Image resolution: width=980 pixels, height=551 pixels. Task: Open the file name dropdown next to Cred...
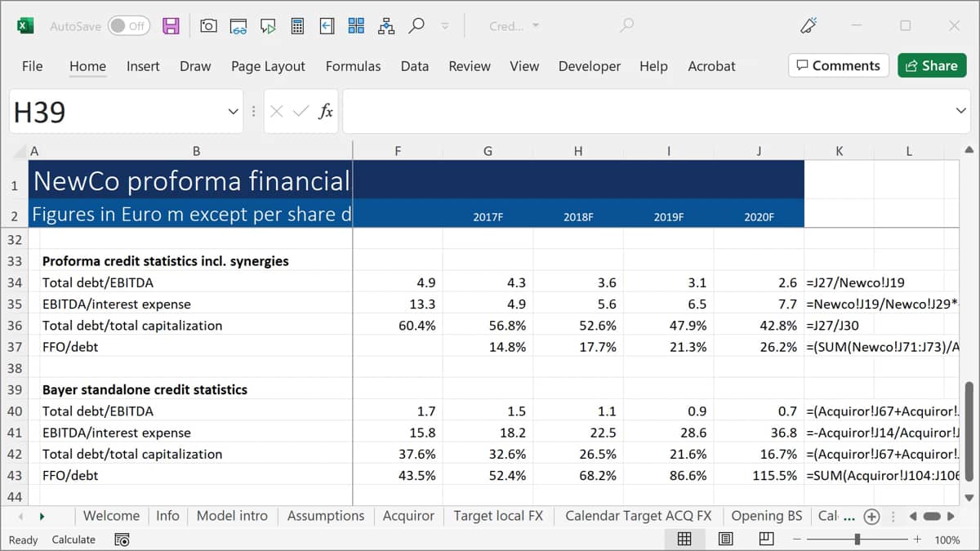pos(536,26)
